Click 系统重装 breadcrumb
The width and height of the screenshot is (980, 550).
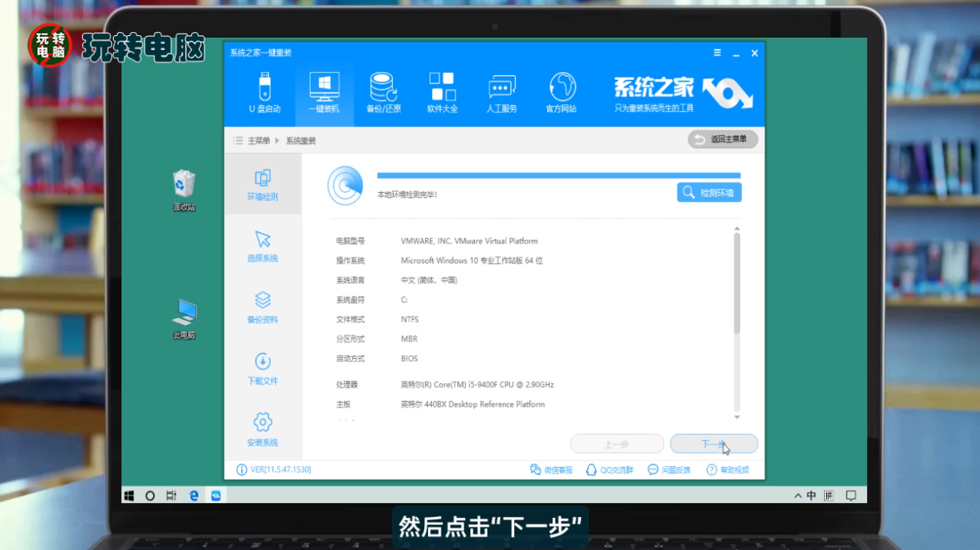[x=301, y=140]
